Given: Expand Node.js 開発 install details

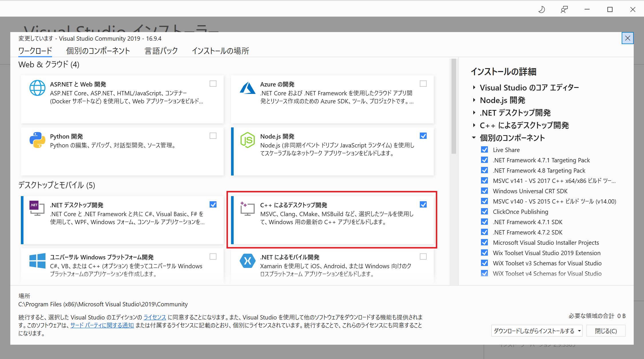Looking at the screenshot, I should coord(474,100).
